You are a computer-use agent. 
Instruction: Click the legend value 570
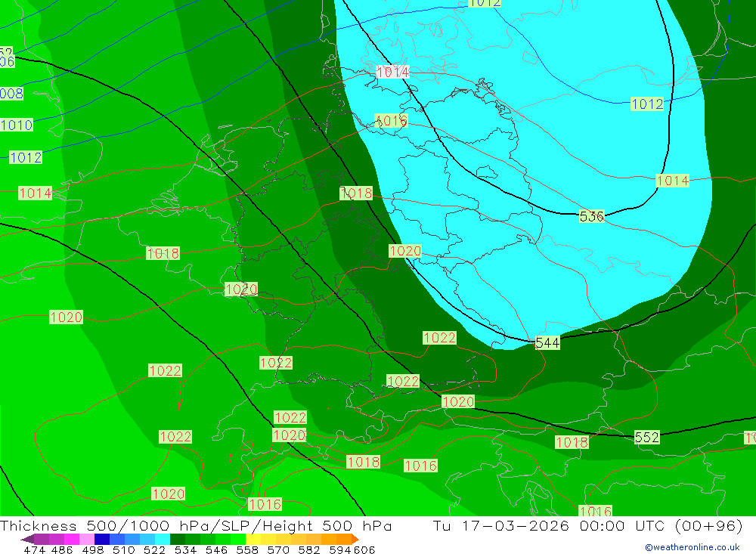pyautogui.click(x=278, y=549)
